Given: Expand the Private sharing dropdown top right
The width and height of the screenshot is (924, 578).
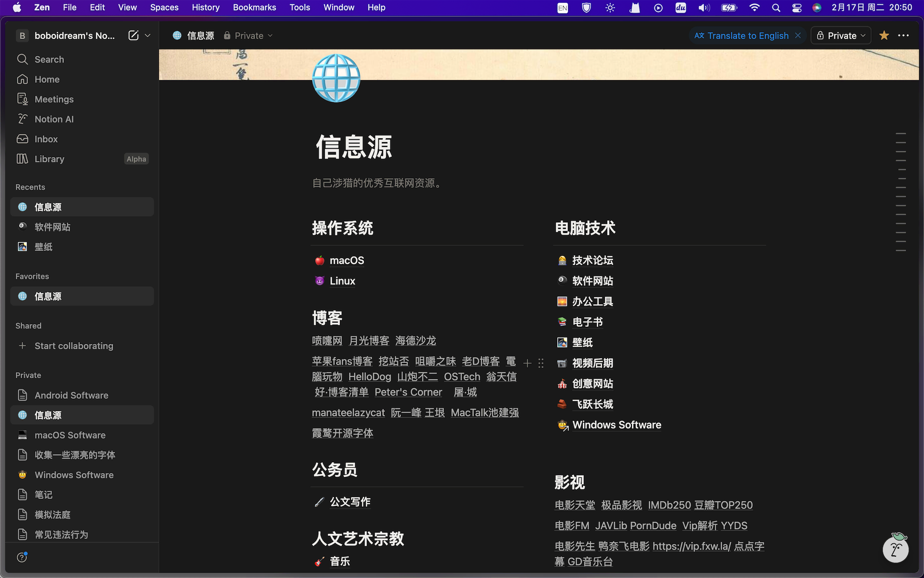Looking at the screenshot, I should [x=840, y=35].
